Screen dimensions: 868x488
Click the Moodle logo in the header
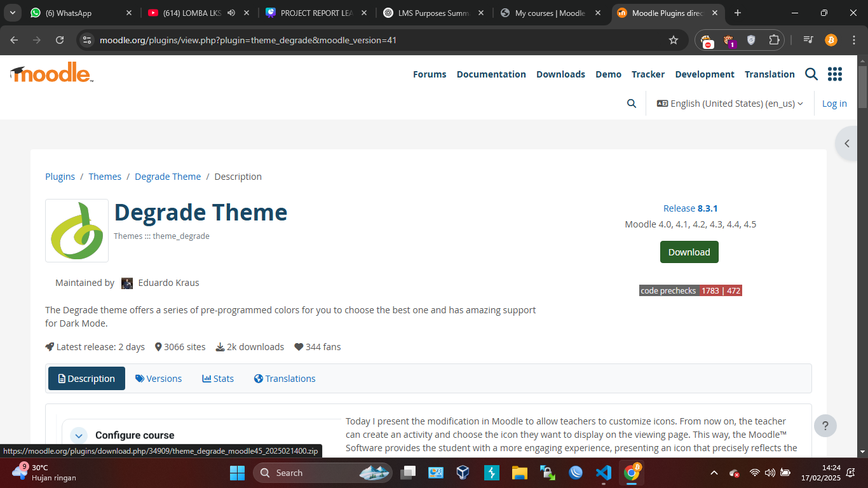(52, 73)
